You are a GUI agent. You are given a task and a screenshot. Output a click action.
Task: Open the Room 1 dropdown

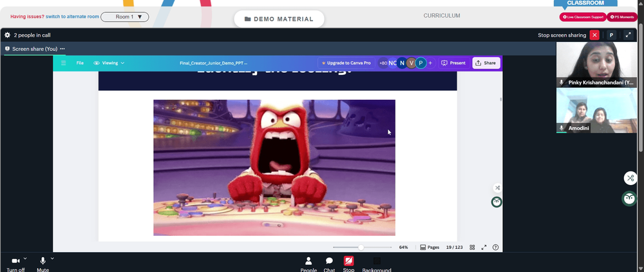click(x=125, y=17)
